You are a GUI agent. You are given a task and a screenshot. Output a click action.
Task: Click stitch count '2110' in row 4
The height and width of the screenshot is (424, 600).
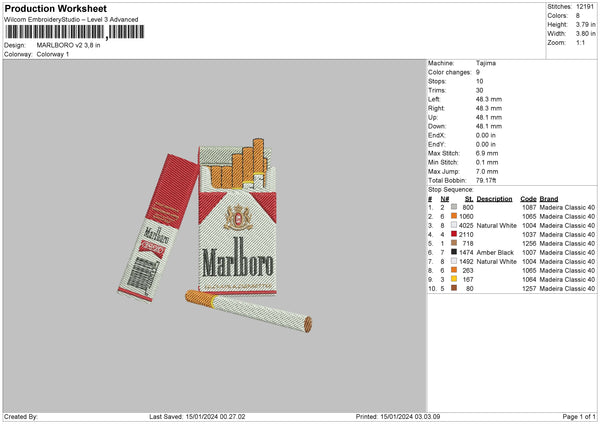click(466, 235)
